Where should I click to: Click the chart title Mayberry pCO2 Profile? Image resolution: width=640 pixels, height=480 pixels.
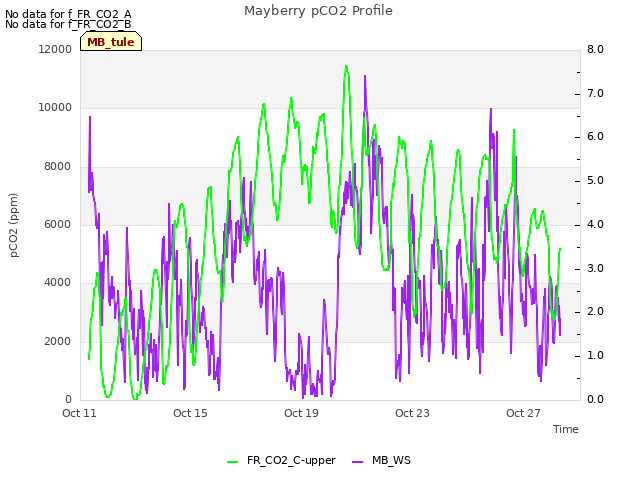pyautogui.click(x=318, y=11)
